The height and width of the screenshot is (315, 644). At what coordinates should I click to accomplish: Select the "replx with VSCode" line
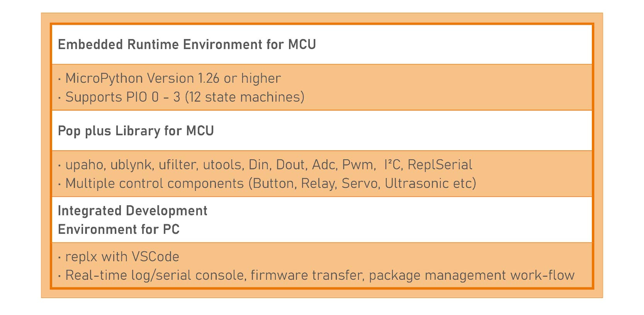[122, 257]
